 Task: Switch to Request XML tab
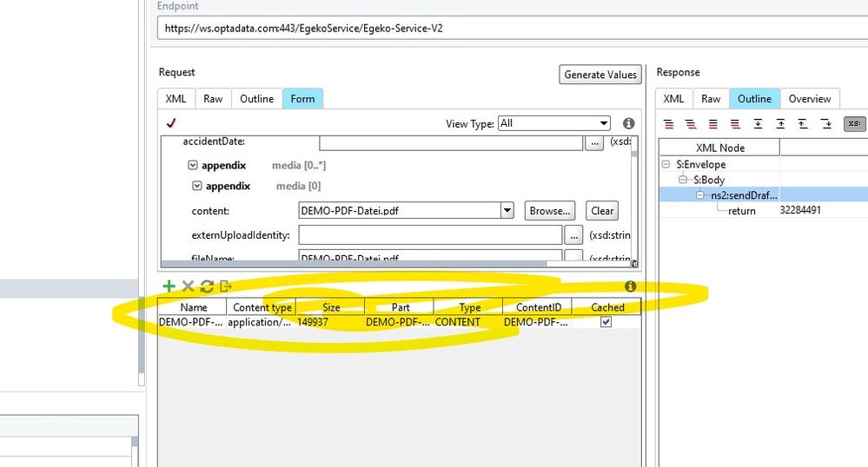[x=176, y=98]
